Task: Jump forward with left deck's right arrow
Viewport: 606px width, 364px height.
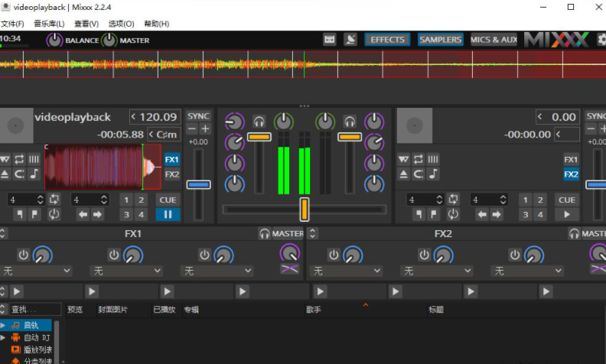Action: pyautogui.click(x=97, y=214)
